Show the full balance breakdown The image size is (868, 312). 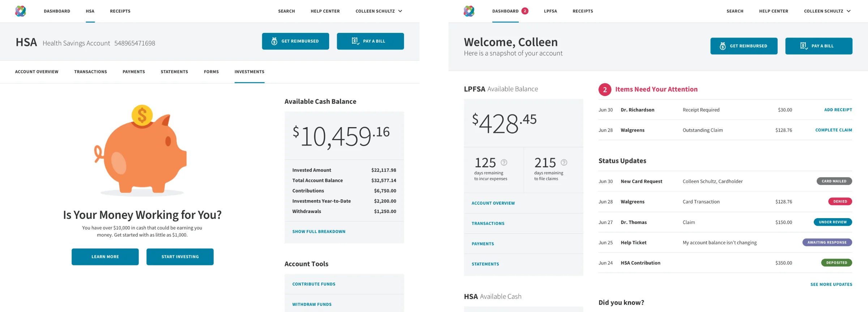pos(319,231)
